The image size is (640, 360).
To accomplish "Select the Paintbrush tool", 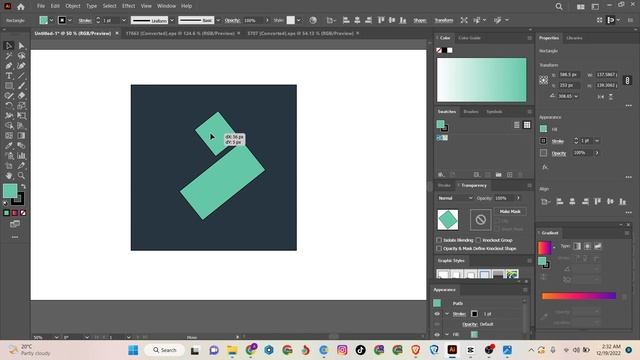I will (x=21, y=86).
